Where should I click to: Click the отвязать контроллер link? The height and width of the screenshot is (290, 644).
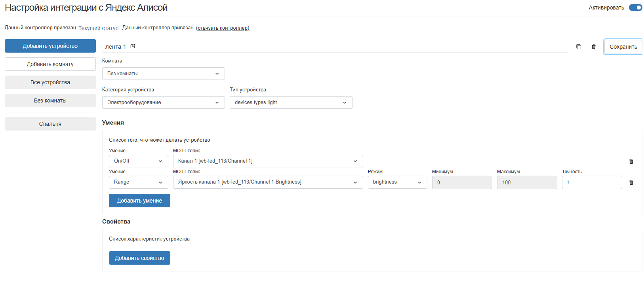pos(223,28)
